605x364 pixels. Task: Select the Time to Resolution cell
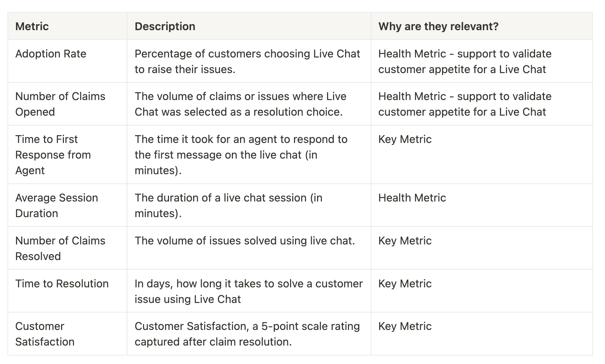[67, 291]
